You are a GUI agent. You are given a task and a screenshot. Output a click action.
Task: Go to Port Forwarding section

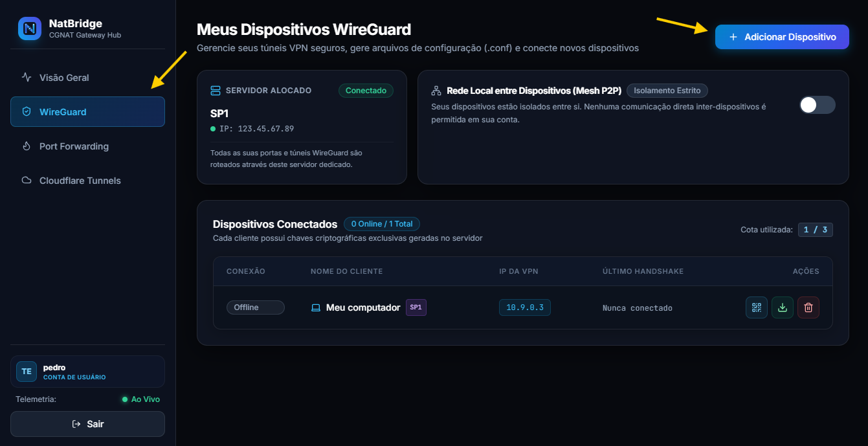pyautogui.click(x=87, y=146)
